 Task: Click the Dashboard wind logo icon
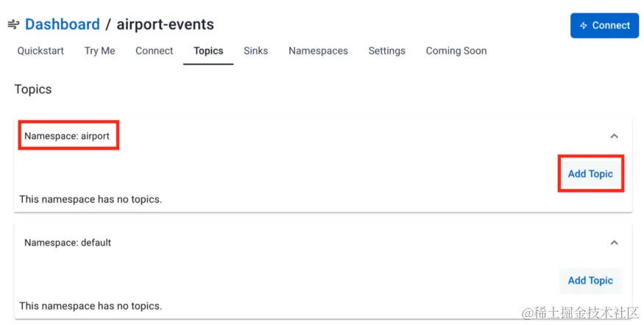pyautogui.click(x=13, y=25)
